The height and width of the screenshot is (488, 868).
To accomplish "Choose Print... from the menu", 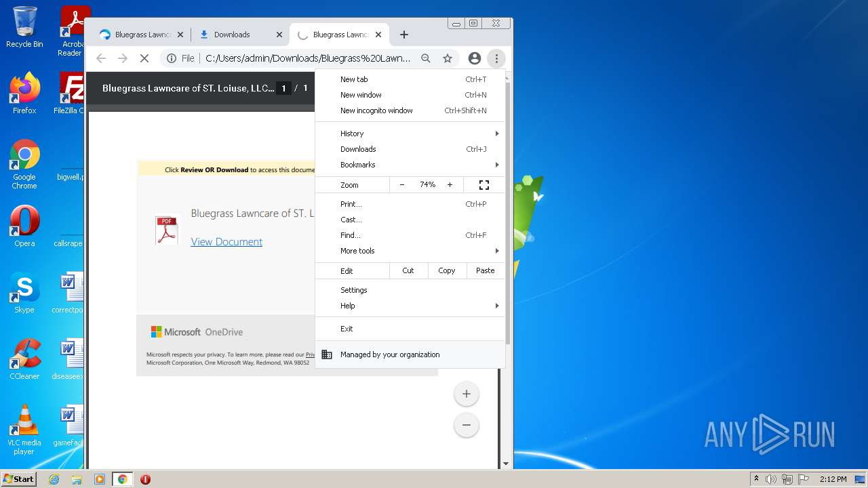I will coord(410,204).
